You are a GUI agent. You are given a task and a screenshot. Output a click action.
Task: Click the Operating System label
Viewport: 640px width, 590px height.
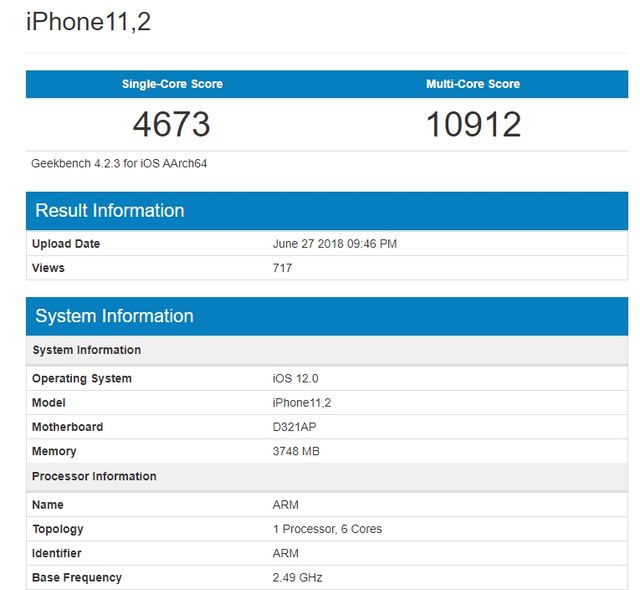(82, 379)
